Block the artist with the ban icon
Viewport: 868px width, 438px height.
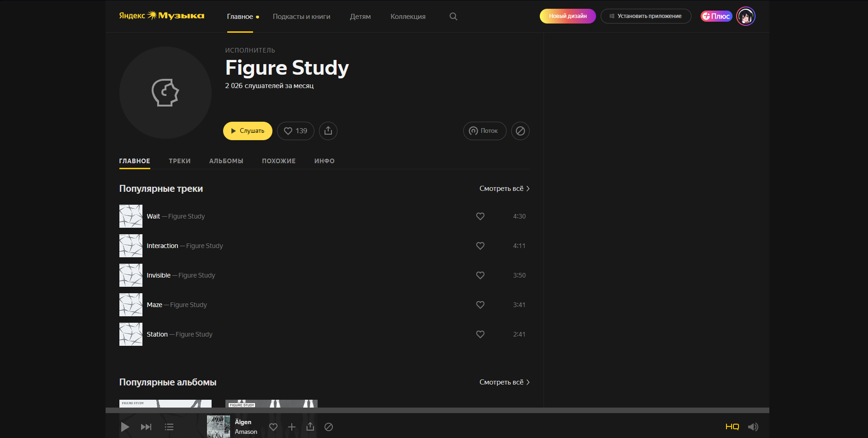(x=520, y=131)
